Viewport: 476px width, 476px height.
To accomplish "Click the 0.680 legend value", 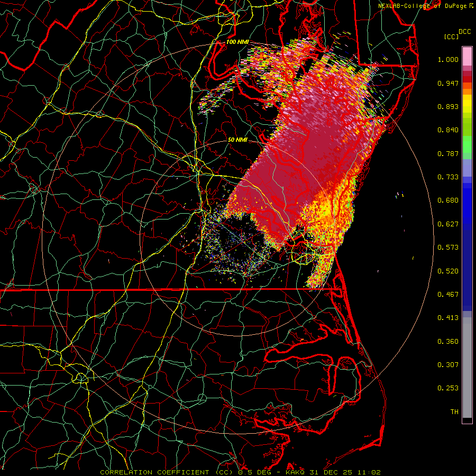I will click(448, 200).
